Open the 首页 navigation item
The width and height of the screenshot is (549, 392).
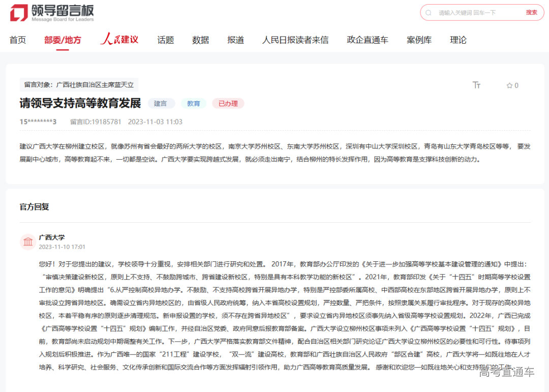[x=17, y=39]
